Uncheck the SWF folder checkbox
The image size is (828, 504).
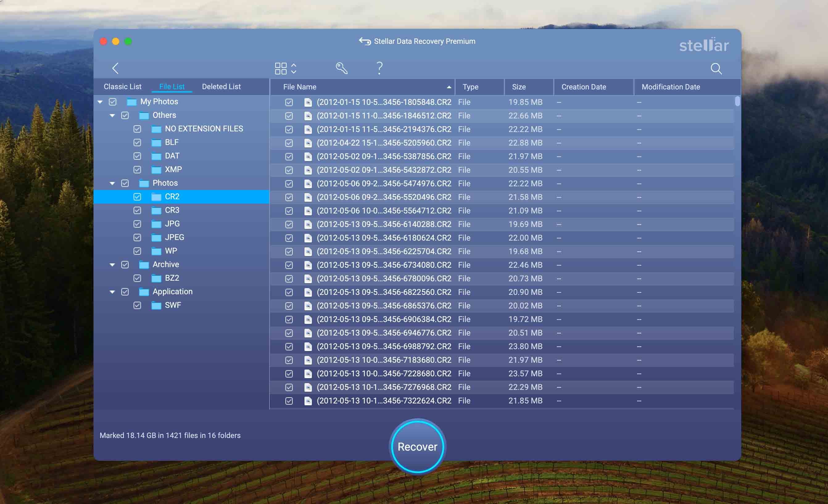(x=137, y=305)
